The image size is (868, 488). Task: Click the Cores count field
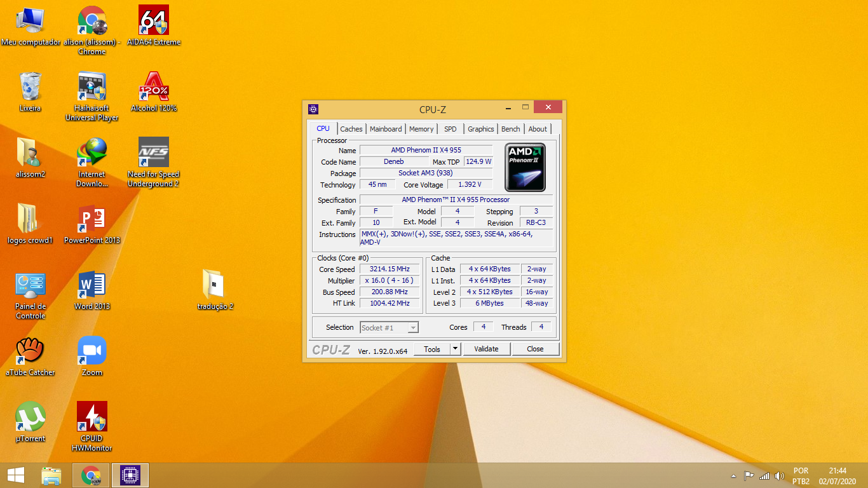click(484, 327)
